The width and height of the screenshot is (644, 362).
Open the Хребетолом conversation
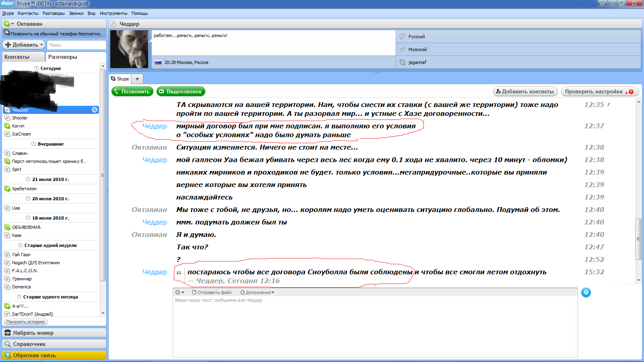(51, 189)
